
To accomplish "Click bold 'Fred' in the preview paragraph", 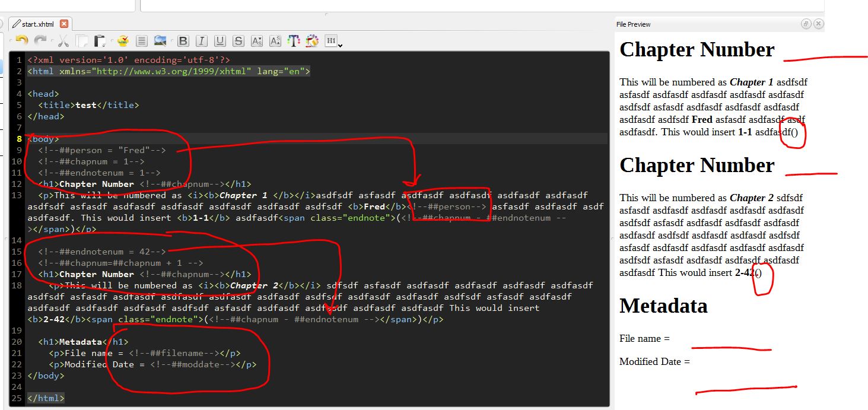I will tap(702, 120).
